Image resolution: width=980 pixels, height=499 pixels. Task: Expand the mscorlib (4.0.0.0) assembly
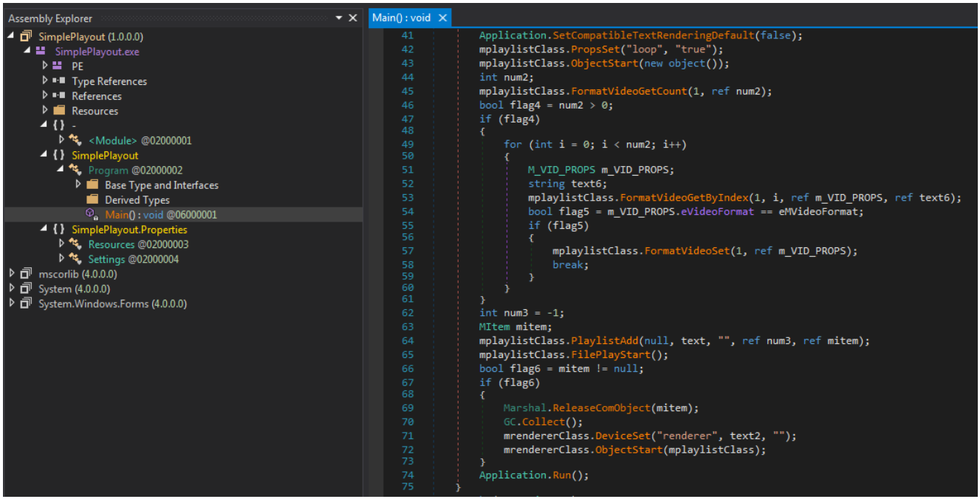pos(12,274)
